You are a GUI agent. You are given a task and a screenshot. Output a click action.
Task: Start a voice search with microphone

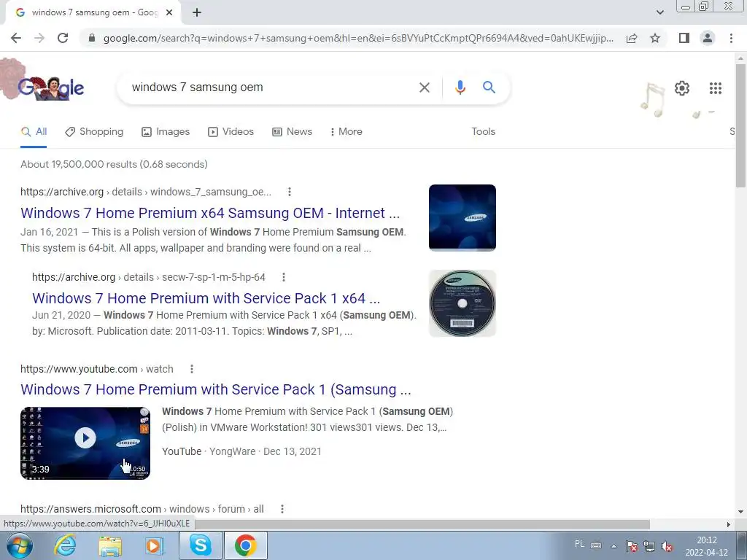[x=460, y=87]
